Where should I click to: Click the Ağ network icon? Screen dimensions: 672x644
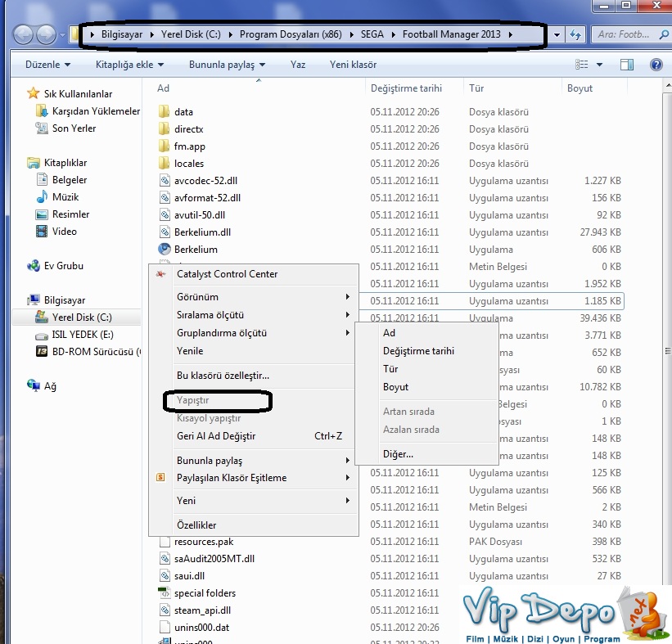point(34,385)
